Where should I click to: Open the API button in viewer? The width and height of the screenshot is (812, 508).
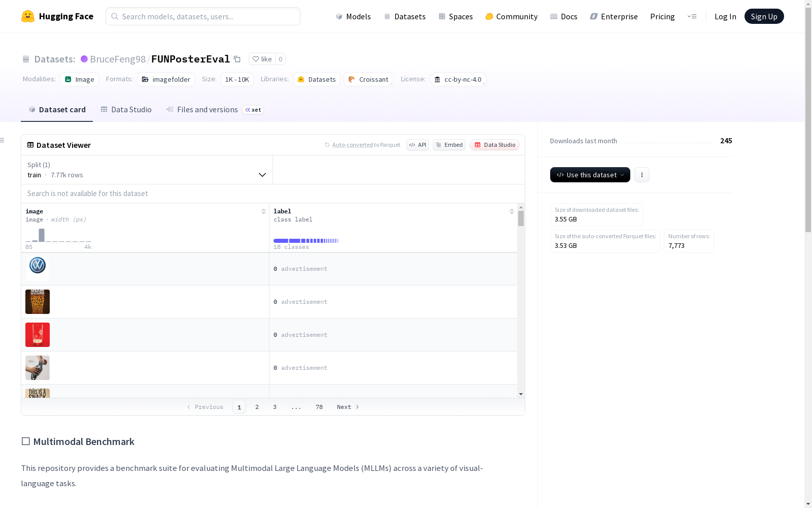coord(418,145)
